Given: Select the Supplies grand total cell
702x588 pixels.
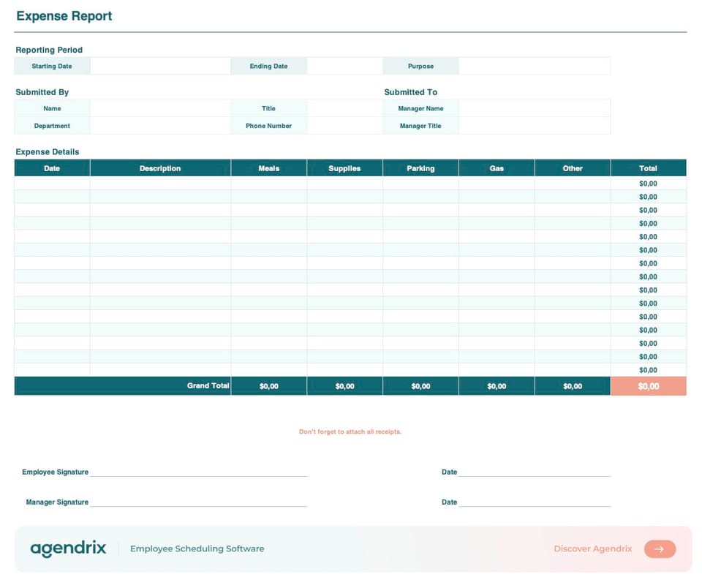Looking at the screenshot, I should [x=344, y=386].
